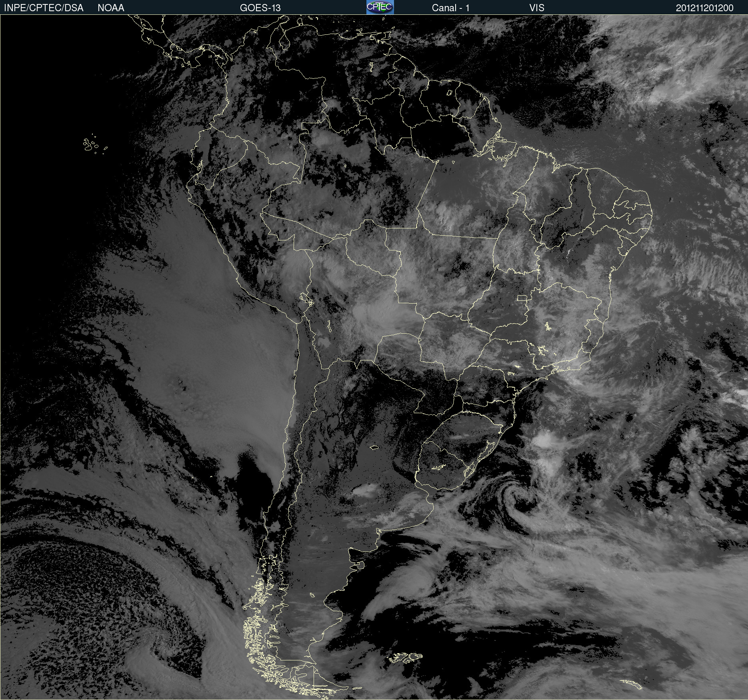Click the GOES-13 satellite label

(x=260, y=8)
